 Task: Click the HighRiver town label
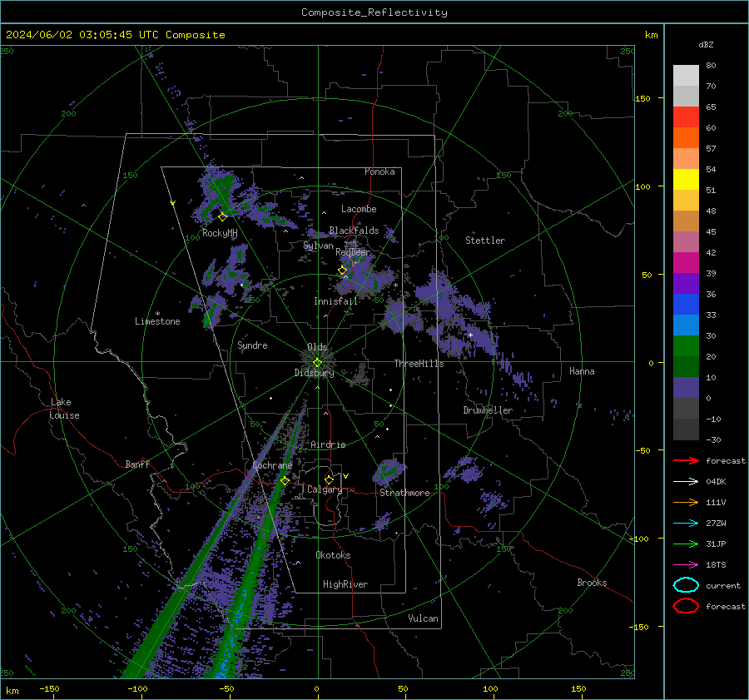coord(345,584)
